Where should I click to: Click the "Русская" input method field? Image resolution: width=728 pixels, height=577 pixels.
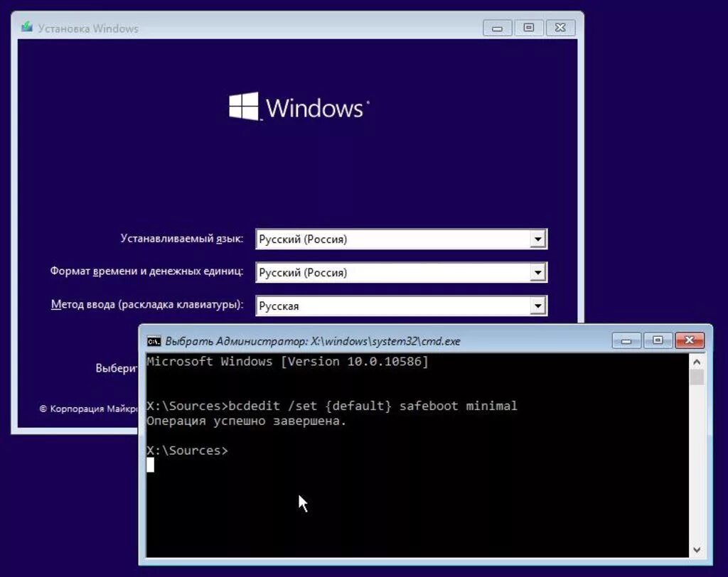[401, 306]
